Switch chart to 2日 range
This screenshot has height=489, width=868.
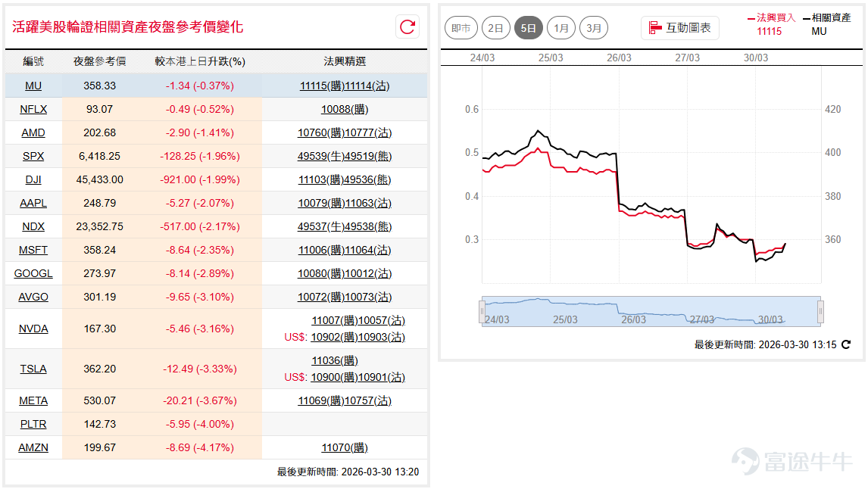click(x=495, y=28)
